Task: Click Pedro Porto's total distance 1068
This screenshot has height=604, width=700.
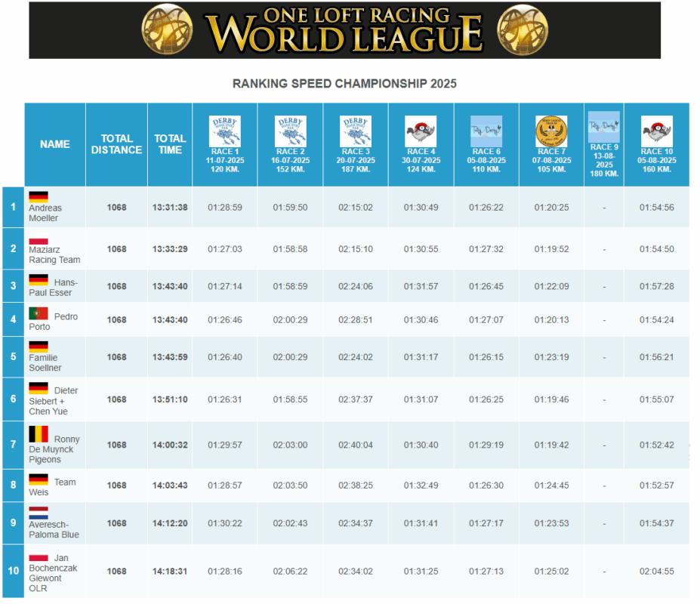Action: (116, 319)
